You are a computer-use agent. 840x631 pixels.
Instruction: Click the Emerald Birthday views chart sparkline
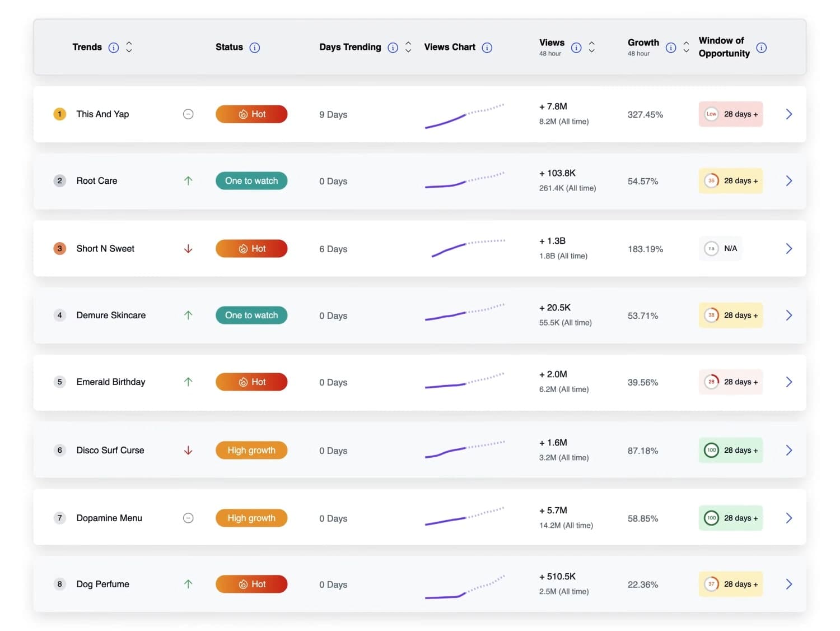coord(464,381)
